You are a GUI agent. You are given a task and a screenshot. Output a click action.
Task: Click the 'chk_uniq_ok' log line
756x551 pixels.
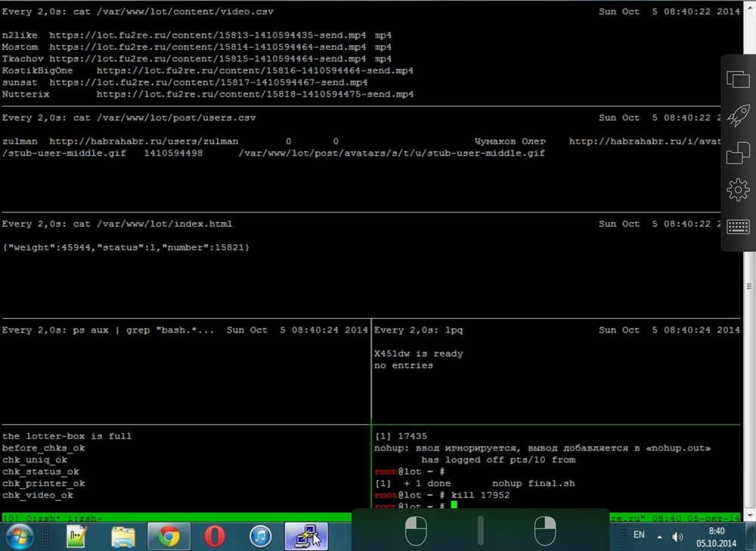click(x=35, y=460)
